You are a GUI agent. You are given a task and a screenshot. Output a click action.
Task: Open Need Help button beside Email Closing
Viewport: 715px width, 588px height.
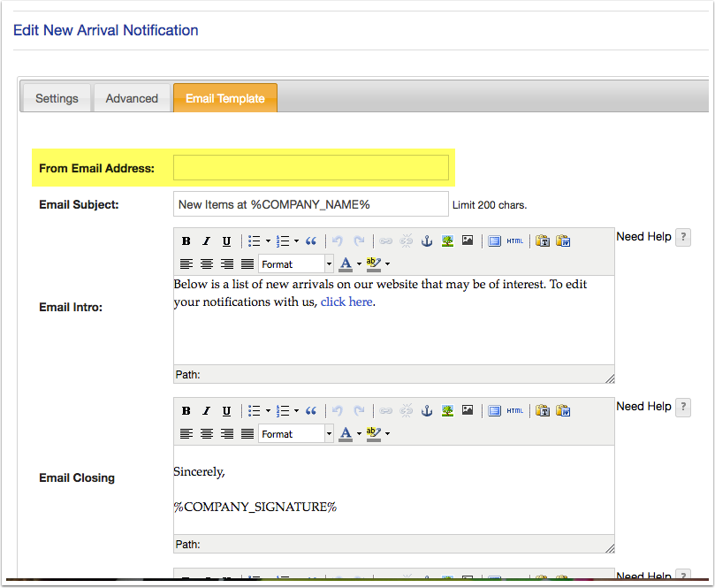[682, 407]
